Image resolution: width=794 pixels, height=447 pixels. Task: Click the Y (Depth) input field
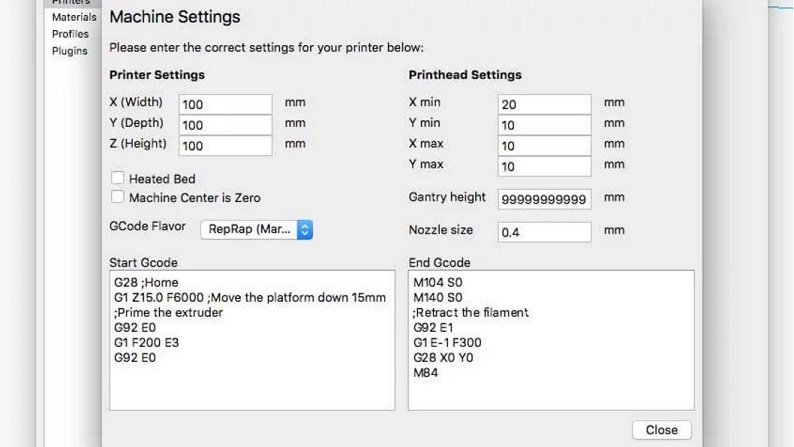pos(225,125)
